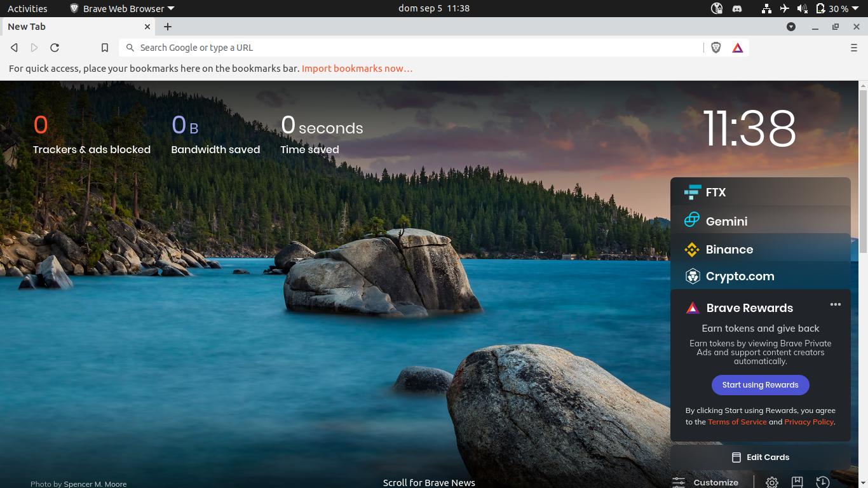This screenshot has height=488, width=868.
Task: Open settings via the gear icon
Action: click(x=772, y=482)
